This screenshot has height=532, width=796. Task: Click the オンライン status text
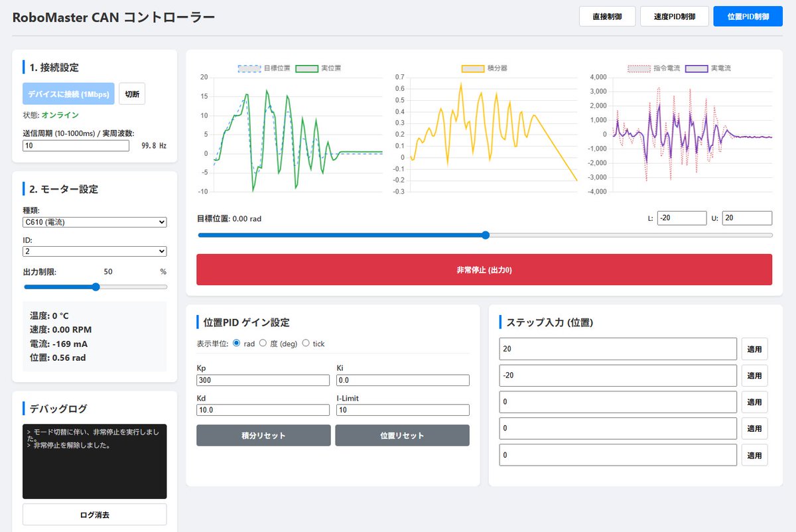[60, 115]
